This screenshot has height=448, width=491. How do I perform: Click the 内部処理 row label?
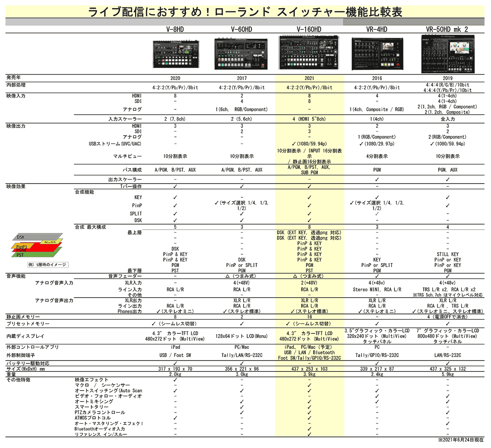16,85
